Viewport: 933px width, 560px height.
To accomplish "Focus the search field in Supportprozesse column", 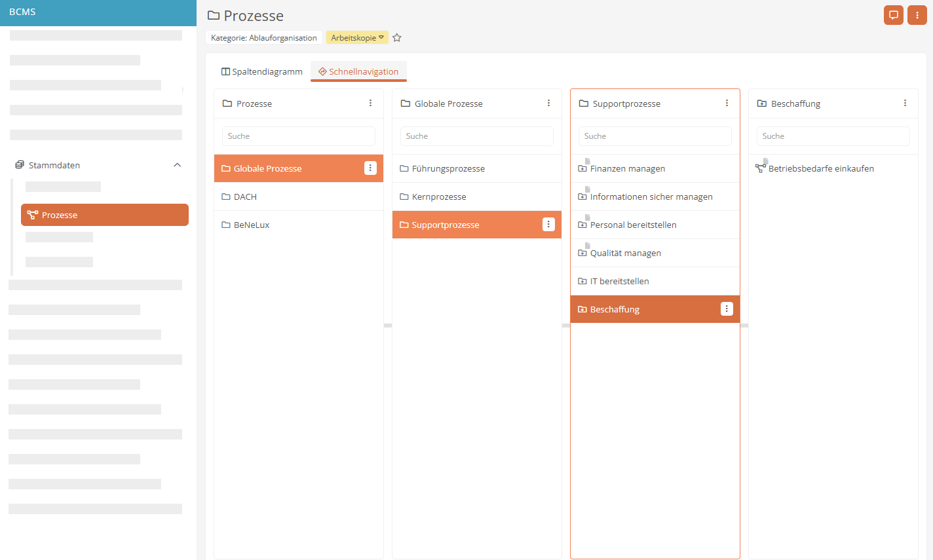I will point(655,136).
